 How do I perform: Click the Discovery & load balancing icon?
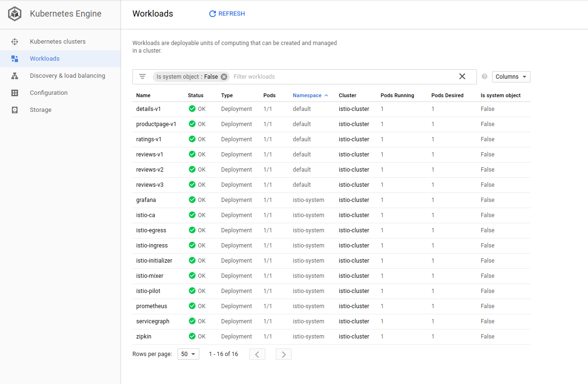pyautogui.click(x=15, y=76)
